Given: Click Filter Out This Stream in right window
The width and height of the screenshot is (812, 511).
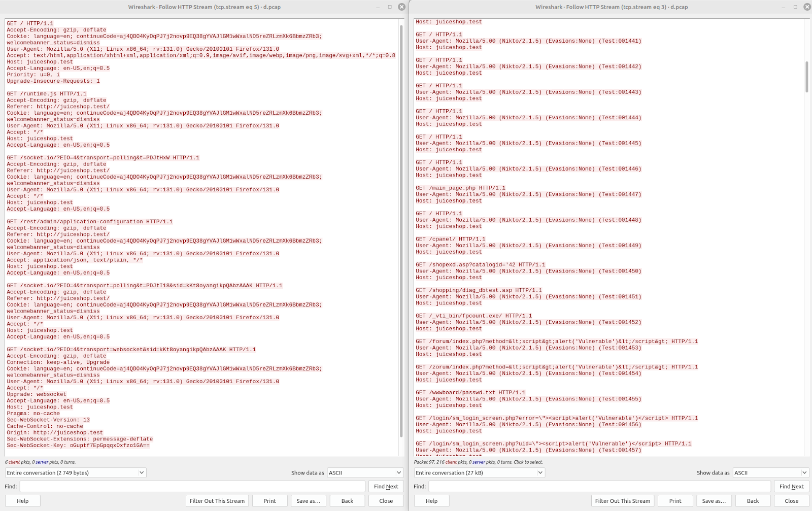Looking at the screenshot, I should point(623,501).
